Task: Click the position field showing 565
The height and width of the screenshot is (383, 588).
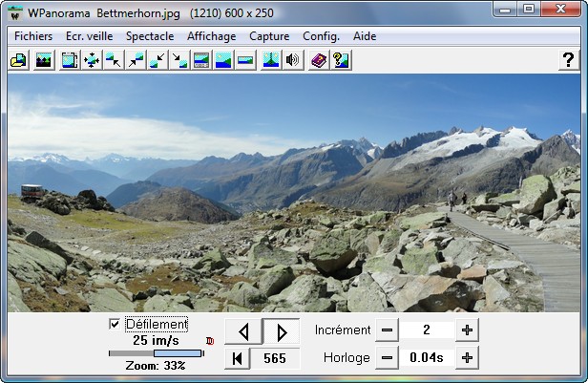Action: click(275, 358)
